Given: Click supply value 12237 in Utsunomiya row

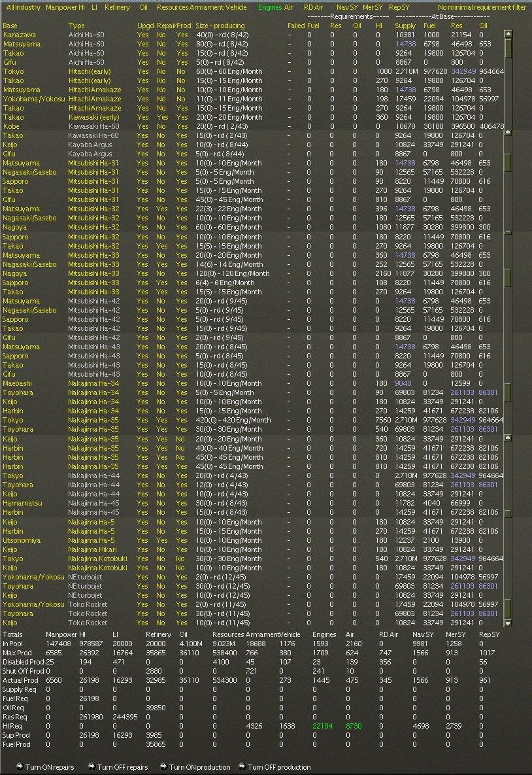Looking at the screenshot, I should coord(405,540).
